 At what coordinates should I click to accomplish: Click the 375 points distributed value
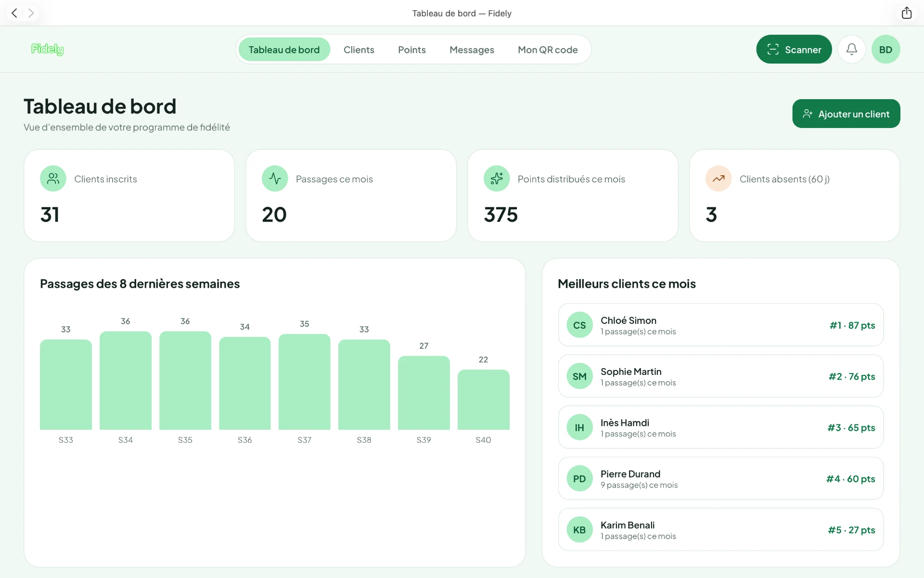[500, 215]
